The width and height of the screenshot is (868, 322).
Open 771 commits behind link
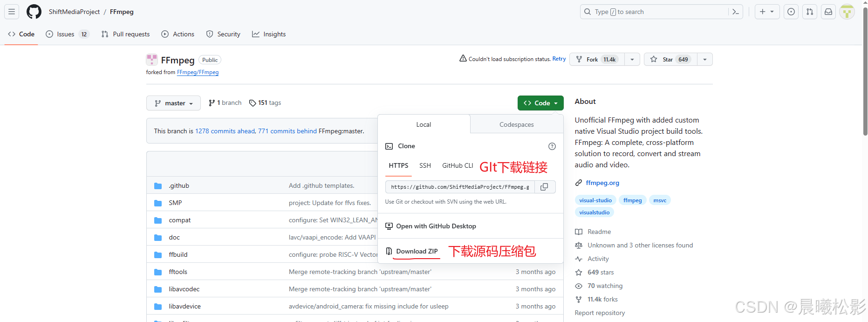point(287,131)
